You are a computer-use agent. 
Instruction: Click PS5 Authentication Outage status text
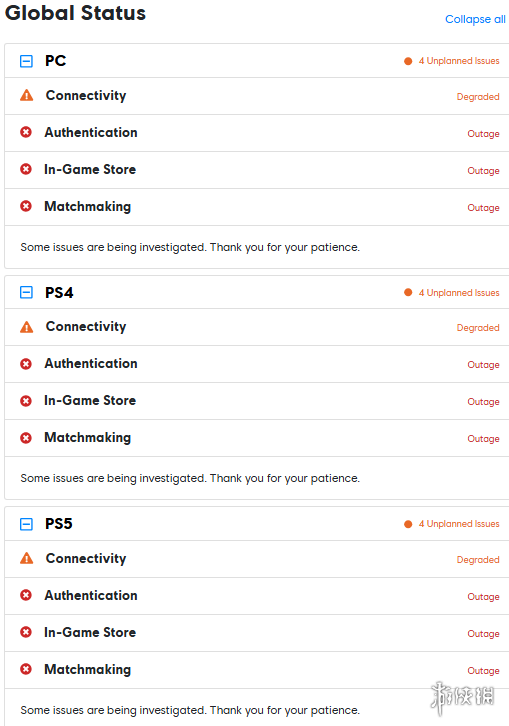[x=483, y=596]
